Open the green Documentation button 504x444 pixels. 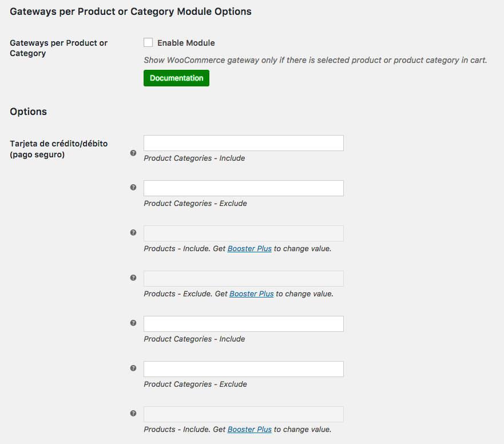pos(176,78)
